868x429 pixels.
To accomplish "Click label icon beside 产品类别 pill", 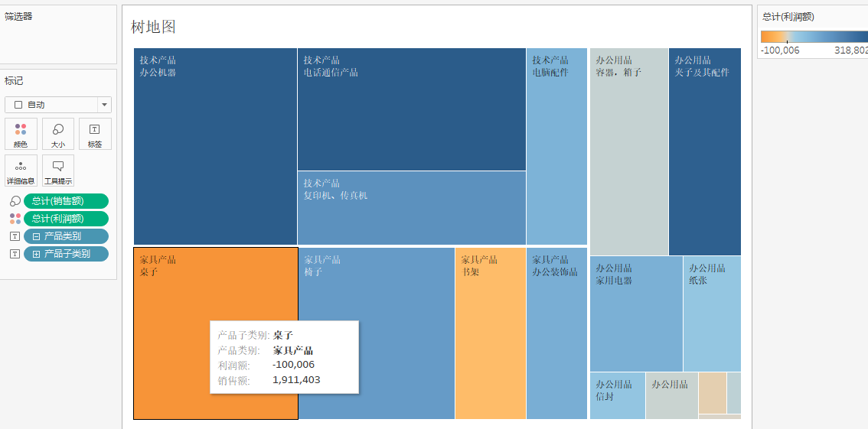I will coord(15,236).
